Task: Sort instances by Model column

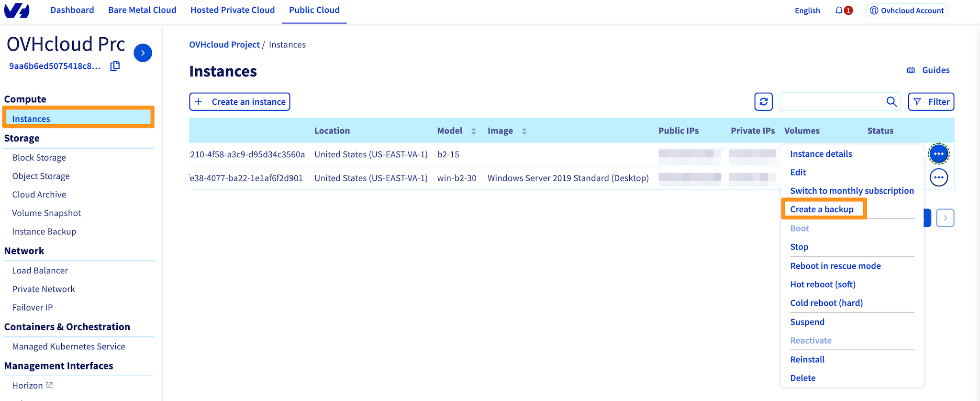Action: pyautogui.click(x=474, y=131)
